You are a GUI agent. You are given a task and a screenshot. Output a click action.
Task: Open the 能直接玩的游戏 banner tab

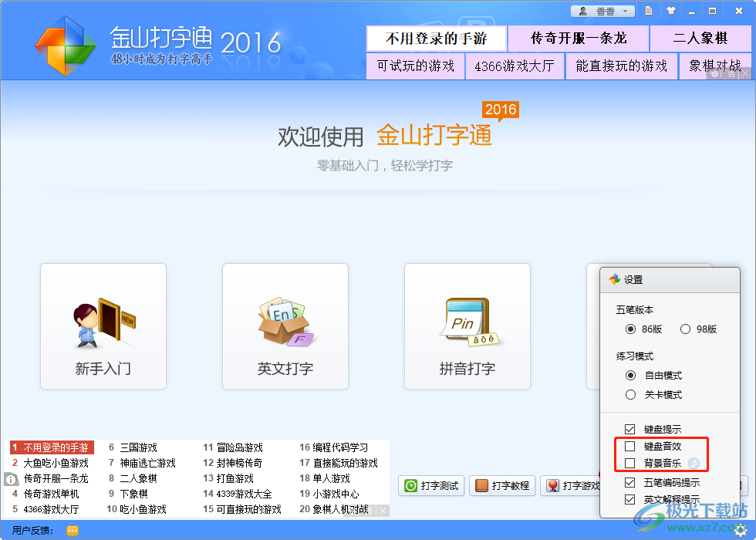point(622,66)
